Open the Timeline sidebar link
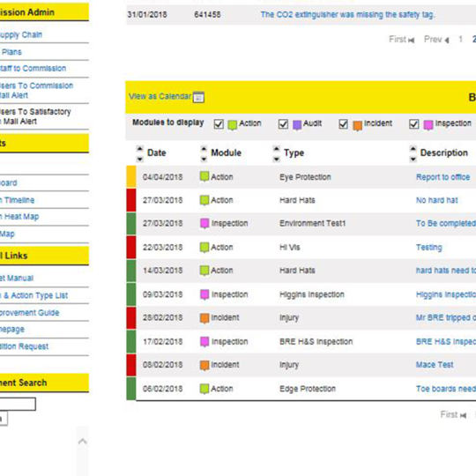 [x=18, y=200]
